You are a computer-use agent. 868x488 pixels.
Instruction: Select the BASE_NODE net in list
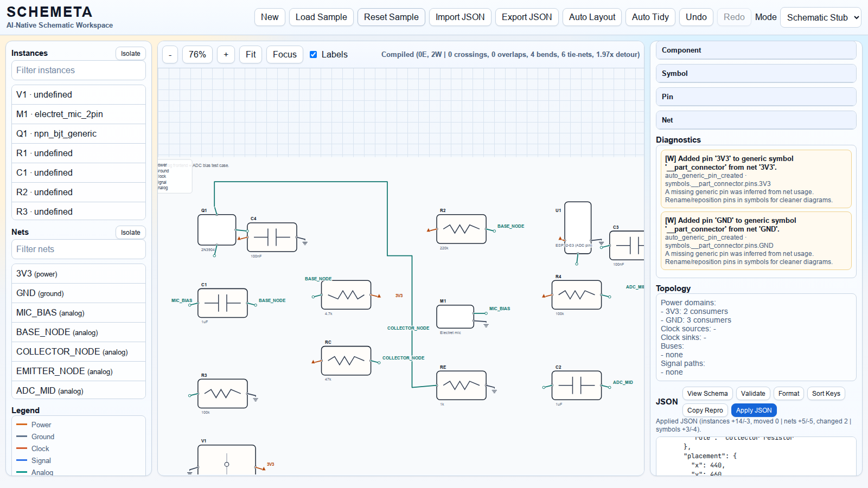(79, 332)
